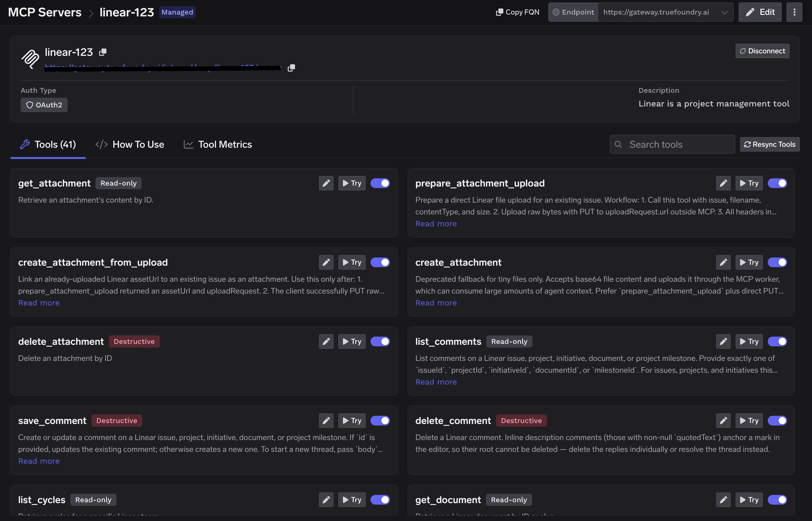Click the Destructive tag on delete_attachment
The height and width of the screenshot is (521, 812).
pos(134,341)
